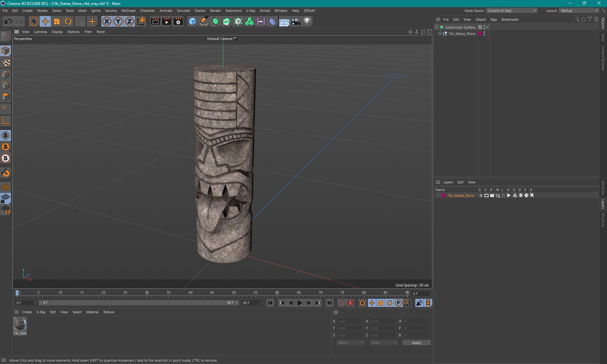Image resolution: width=607 pixels, height=364 pixels.
Task: Switch to Edges mode
Action: [6, 85]
